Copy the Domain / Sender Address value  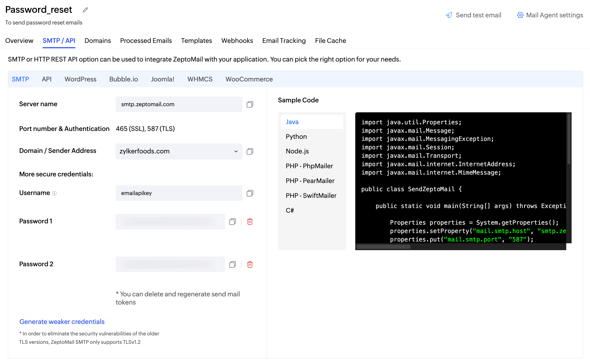tap(250, 151)
